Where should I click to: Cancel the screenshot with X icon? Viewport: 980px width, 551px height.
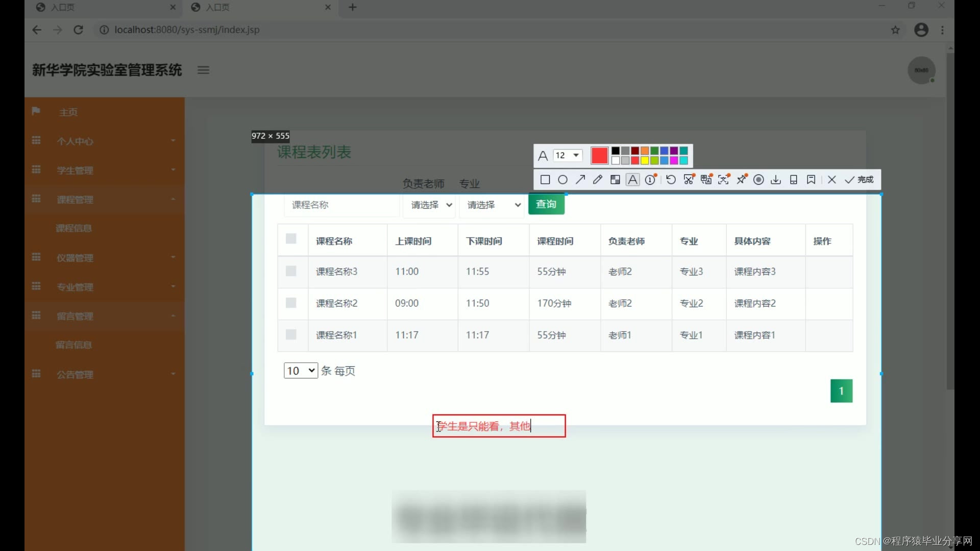pyautogui.click(x=831, y=180)
